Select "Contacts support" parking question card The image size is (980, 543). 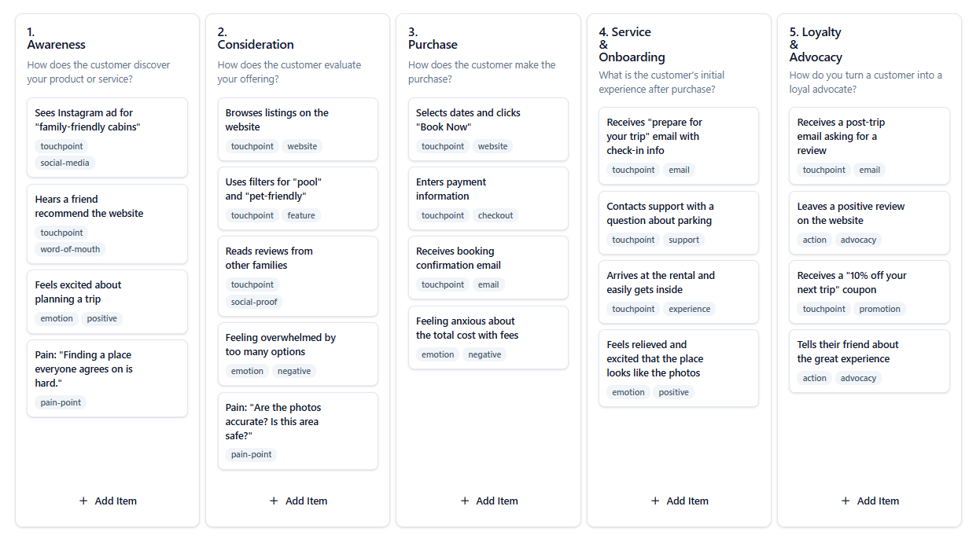[678, 214]
